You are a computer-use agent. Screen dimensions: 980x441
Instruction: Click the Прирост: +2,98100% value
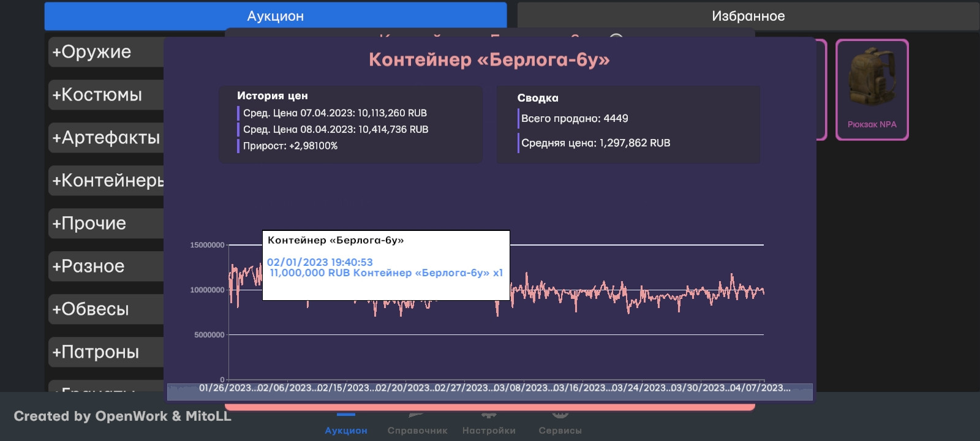290,146
